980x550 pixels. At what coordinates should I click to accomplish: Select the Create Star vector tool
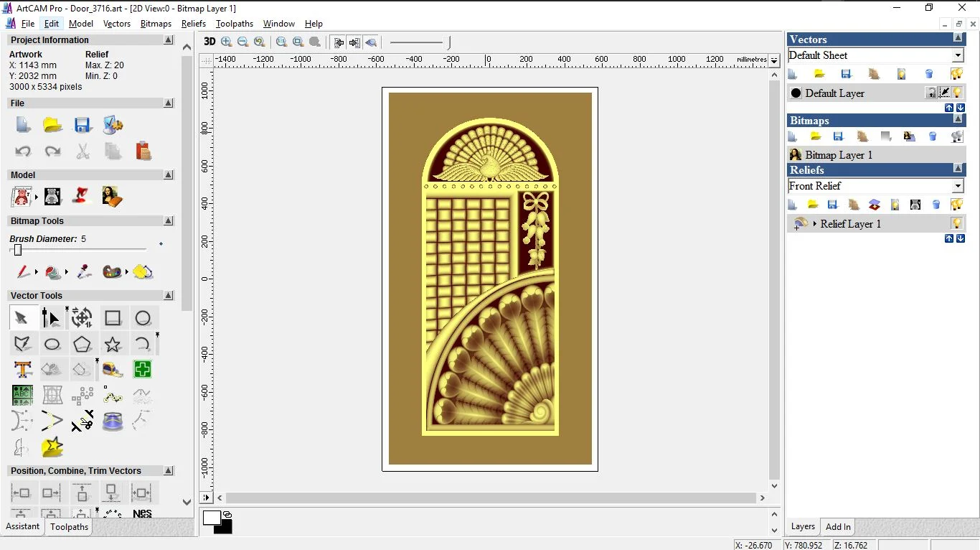(x=113, y=344)
